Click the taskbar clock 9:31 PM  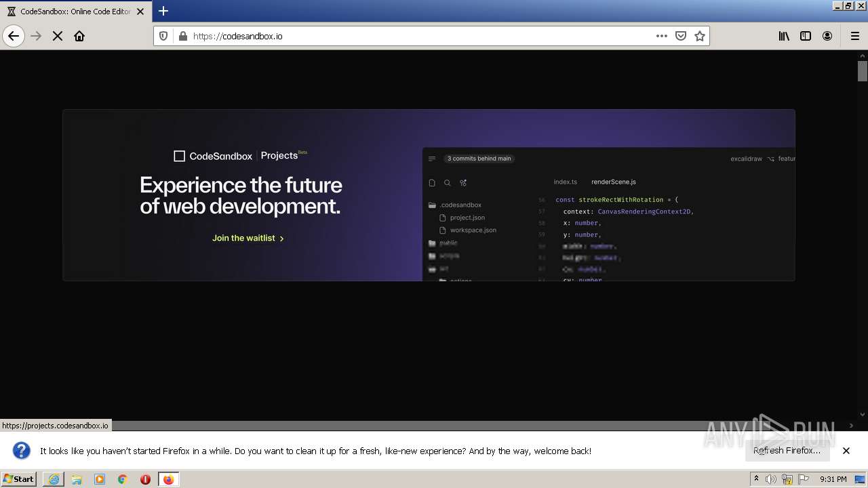click(833, 479)
